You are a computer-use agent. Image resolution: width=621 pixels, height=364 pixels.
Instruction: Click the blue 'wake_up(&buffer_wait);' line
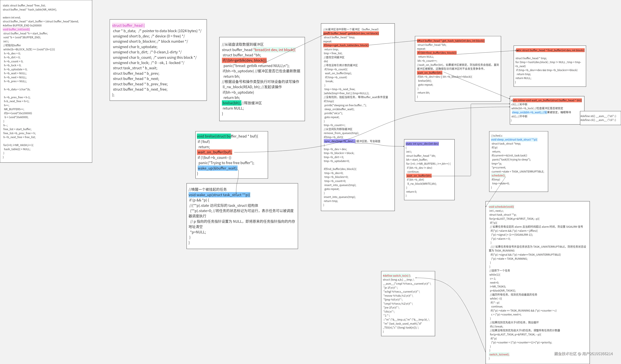point(217,168)
